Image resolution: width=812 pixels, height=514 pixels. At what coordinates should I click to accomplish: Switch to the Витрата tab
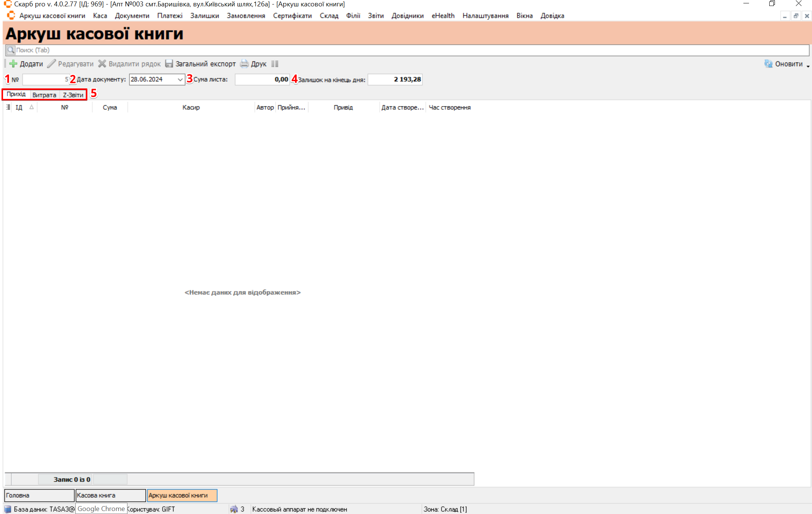[x=44, y=95]
